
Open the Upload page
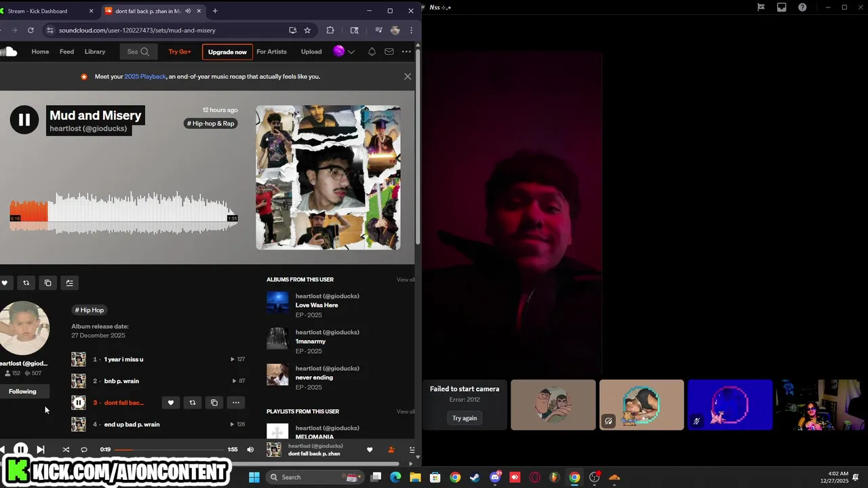pos(311,52)
